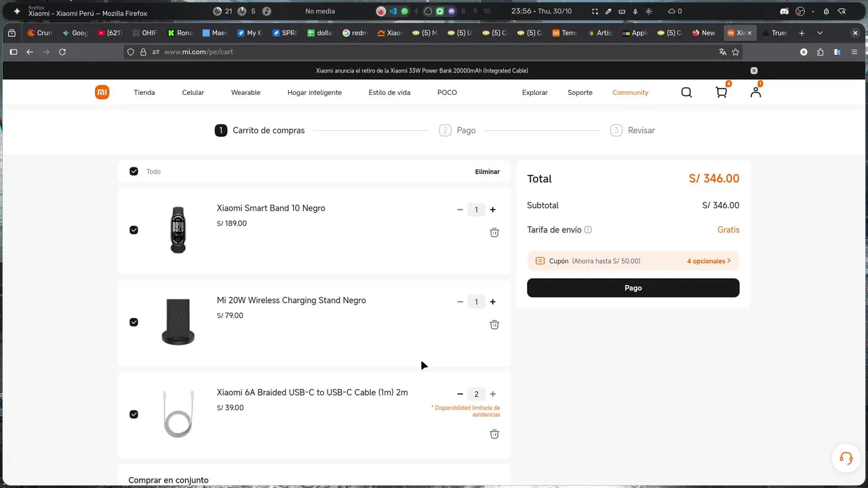Click the wireless charging stand product thumbnail

click(178, 322)
